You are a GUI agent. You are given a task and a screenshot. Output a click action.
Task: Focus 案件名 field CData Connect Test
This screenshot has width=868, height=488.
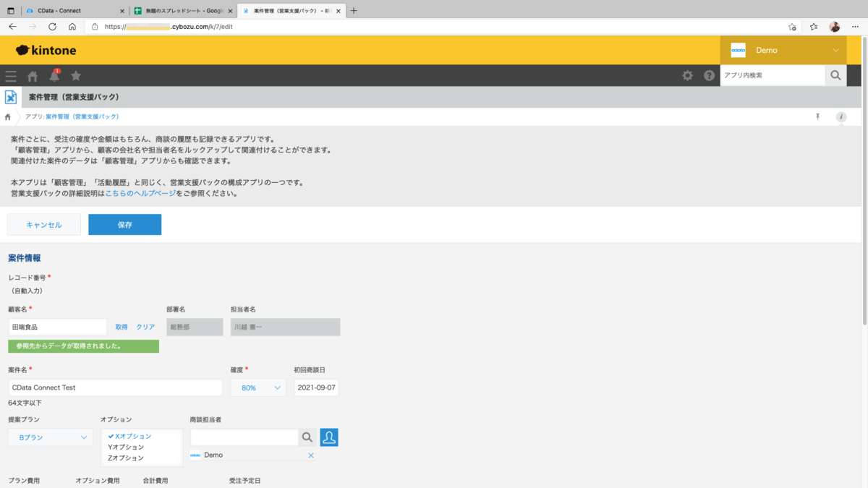tap(116, 388)
